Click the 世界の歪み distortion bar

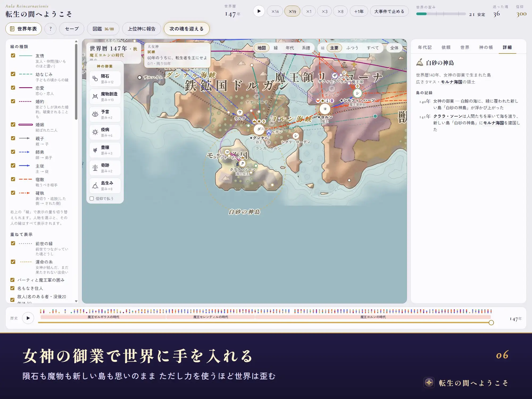pyautogui.click(x=441, y=14)
